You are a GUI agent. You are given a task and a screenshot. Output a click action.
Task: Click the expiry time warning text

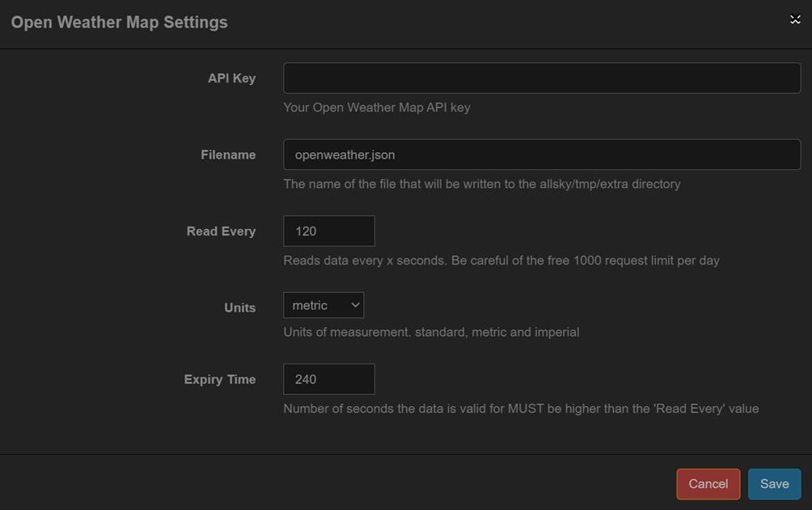click(521, 409)
